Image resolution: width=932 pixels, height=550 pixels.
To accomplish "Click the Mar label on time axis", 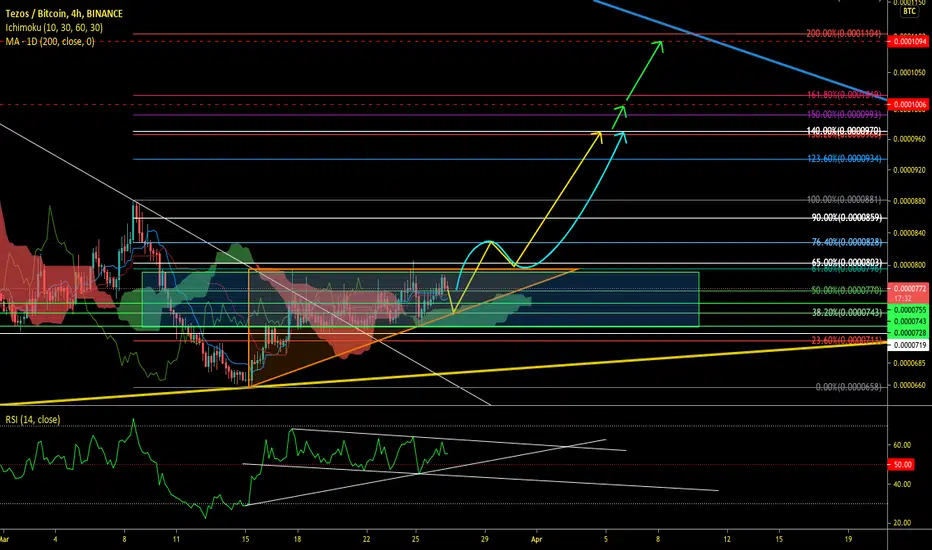I will click(4, 540).
